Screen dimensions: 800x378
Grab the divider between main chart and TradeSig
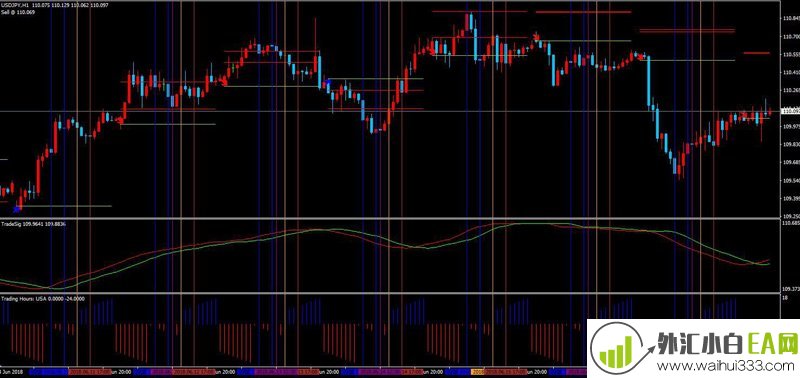pos(390,219)
